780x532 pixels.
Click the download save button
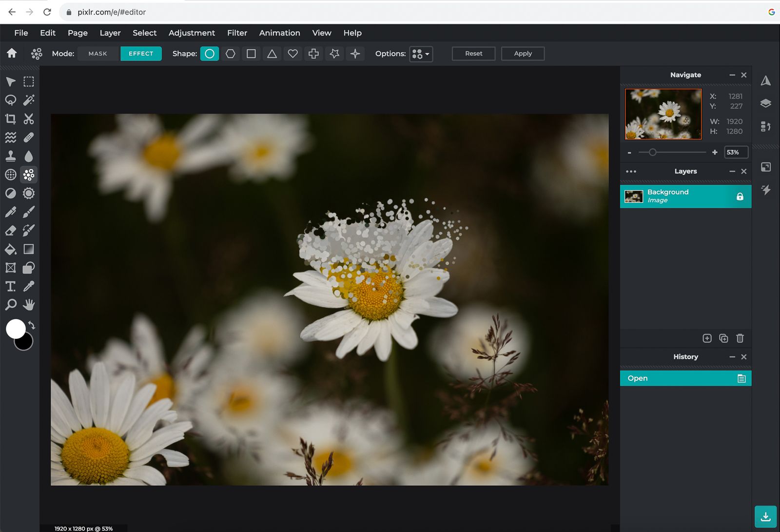coord(765,516)
